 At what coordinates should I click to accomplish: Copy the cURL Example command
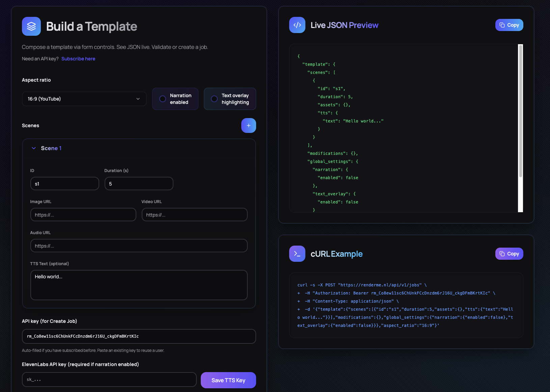[x=509, y=253]
